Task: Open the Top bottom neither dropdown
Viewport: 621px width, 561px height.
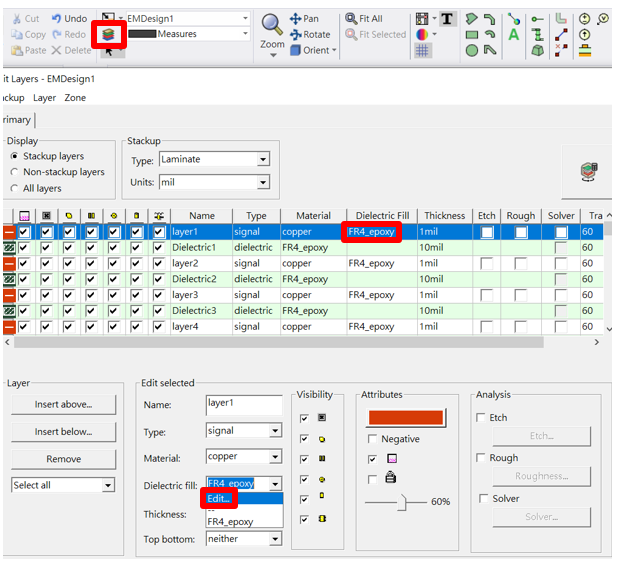Action: click(x=275, y=539)
